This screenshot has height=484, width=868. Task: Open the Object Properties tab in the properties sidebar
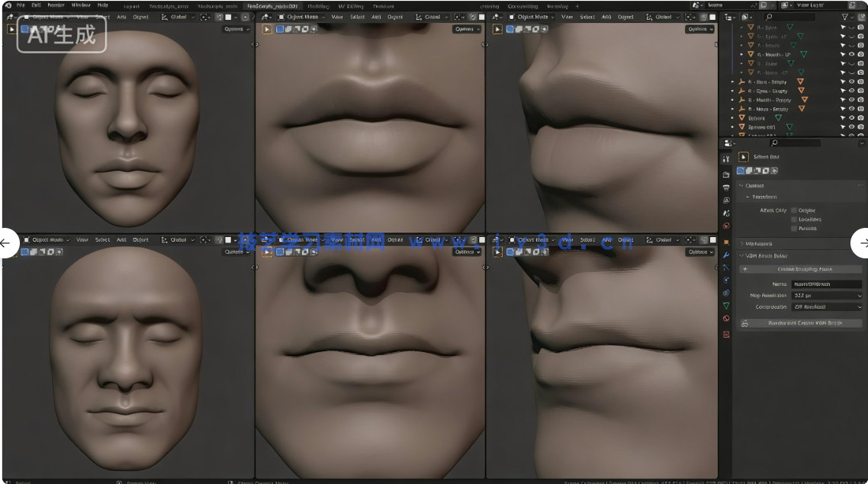[726, 240]
